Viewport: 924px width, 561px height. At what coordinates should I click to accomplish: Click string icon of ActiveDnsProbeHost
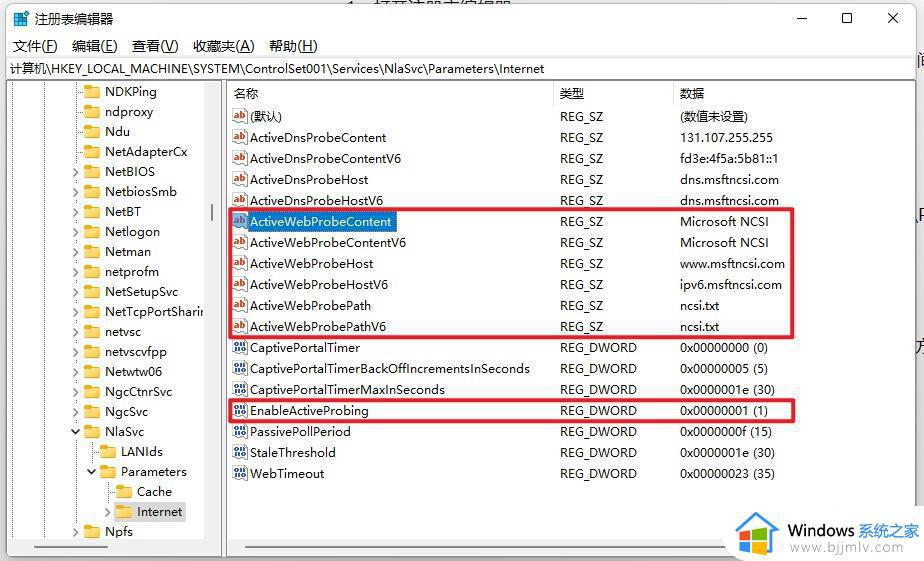pos(239,179)
